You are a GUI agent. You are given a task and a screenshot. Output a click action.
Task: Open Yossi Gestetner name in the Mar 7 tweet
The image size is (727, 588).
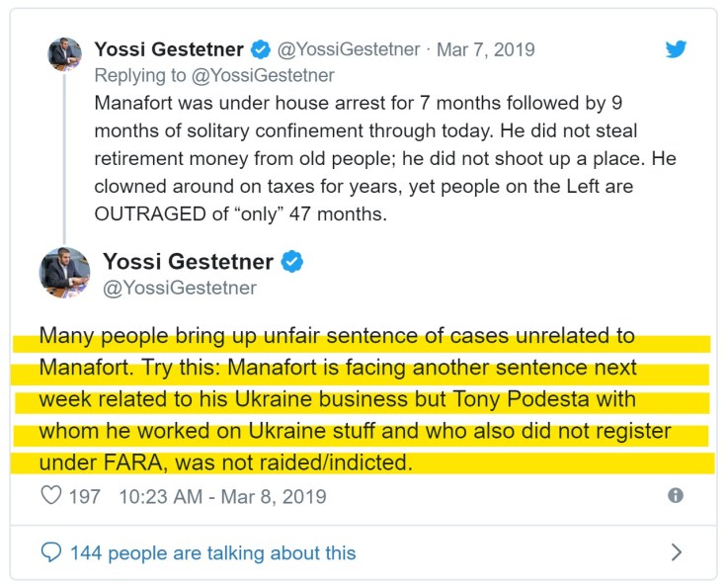pyautogui.click(x=169, y=49)
